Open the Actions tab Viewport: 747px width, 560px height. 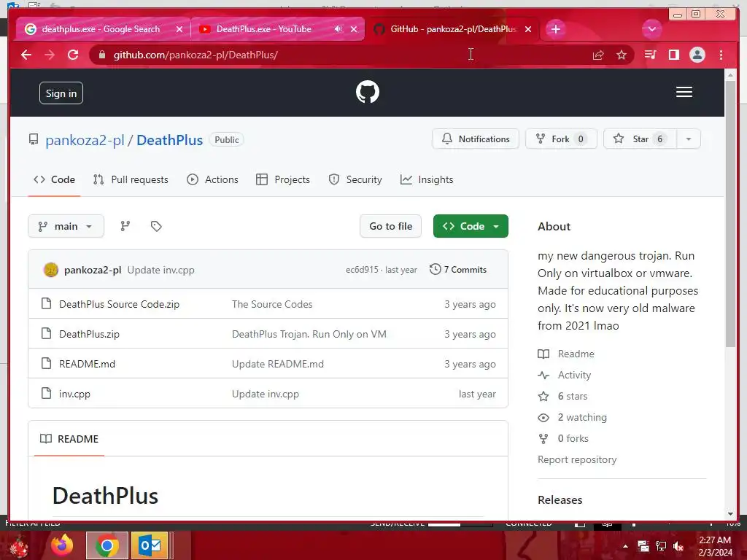212,179
